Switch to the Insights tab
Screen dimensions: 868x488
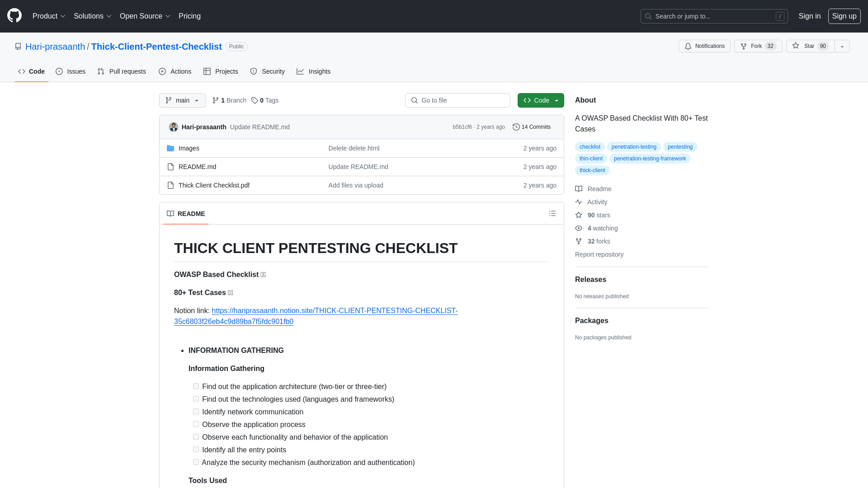tap(314, 71)
